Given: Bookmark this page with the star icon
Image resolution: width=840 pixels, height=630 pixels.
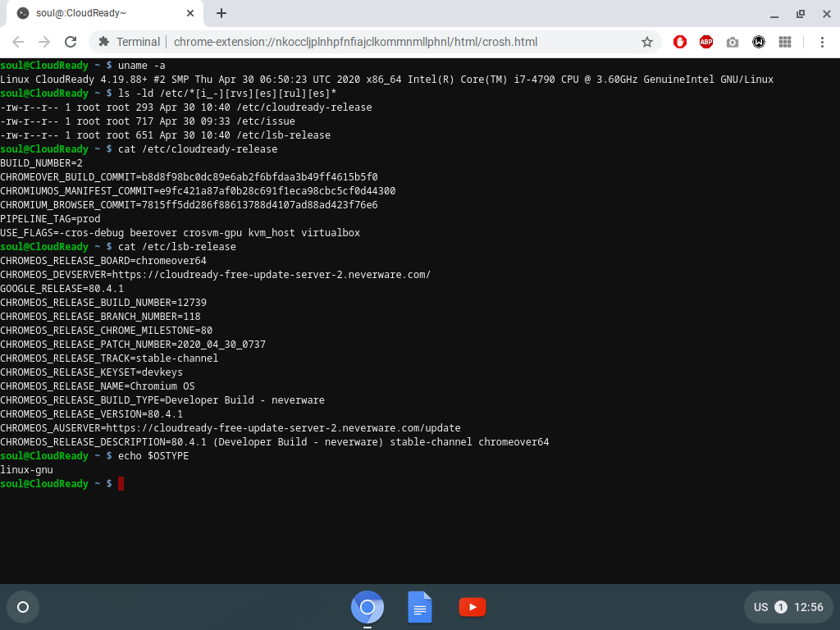Looking at the screenshot, I should point(647,42).
